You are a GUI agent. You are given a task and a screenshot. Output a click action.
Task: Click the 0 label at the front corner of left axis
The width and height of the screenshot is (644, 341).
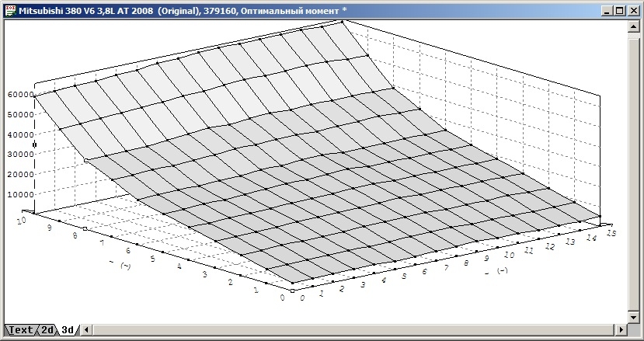click(282, 298)
